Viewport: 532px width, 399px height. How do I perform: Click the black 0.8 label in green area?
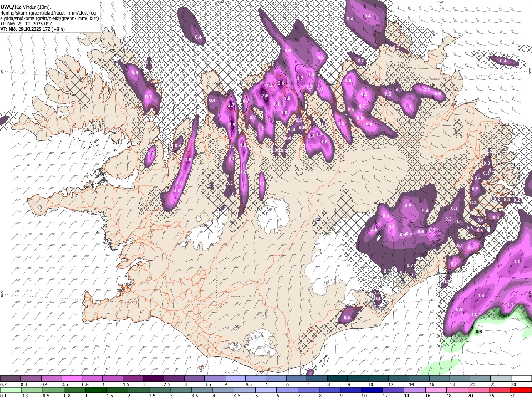click(x=478, y=332)
